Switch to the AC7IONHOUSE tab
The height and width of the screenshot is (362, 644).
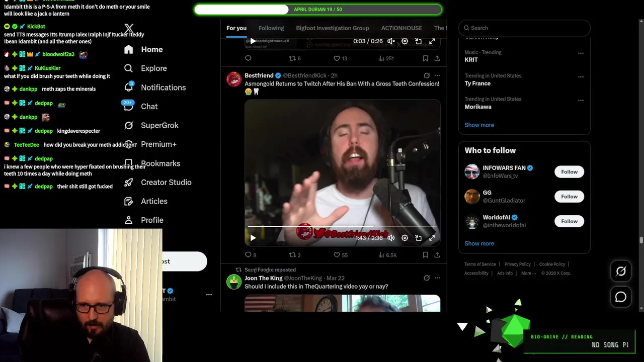401,28
